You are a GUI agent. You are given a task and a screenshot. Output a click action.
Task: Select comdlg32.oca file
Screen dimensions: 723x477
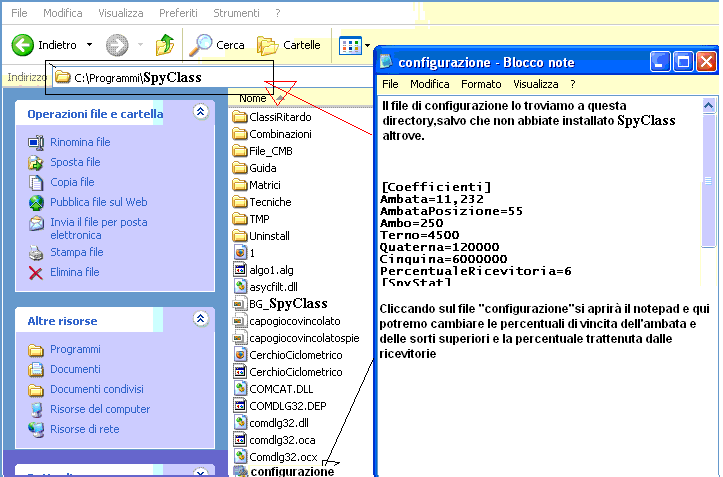(x=274, y=440)
